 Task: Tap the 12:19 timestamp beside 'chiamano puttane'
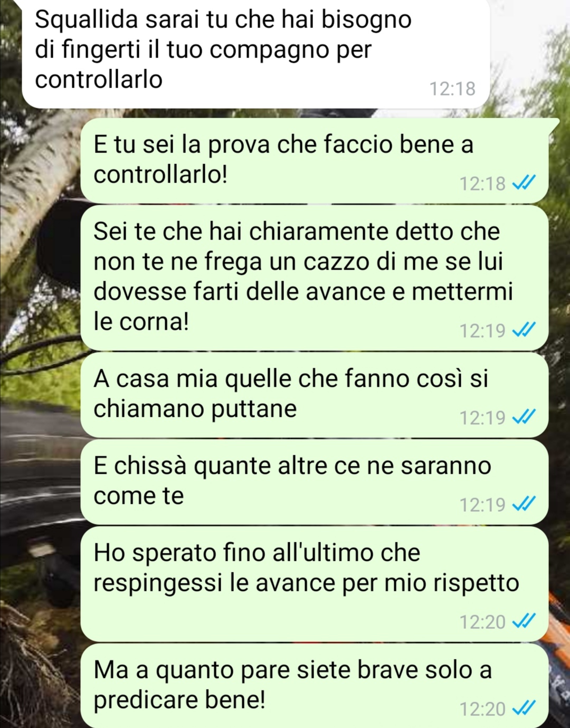click(482, 418)
